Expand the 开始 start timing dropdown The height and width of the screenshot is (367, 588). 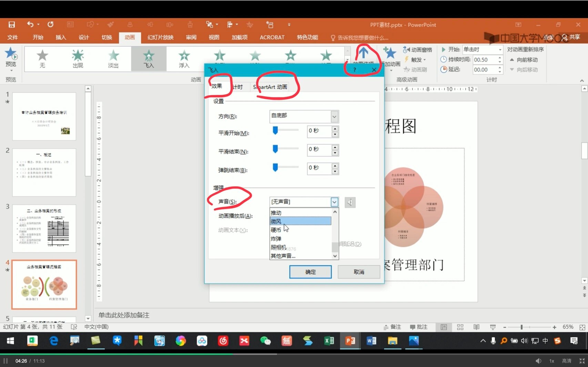point(500,50)
